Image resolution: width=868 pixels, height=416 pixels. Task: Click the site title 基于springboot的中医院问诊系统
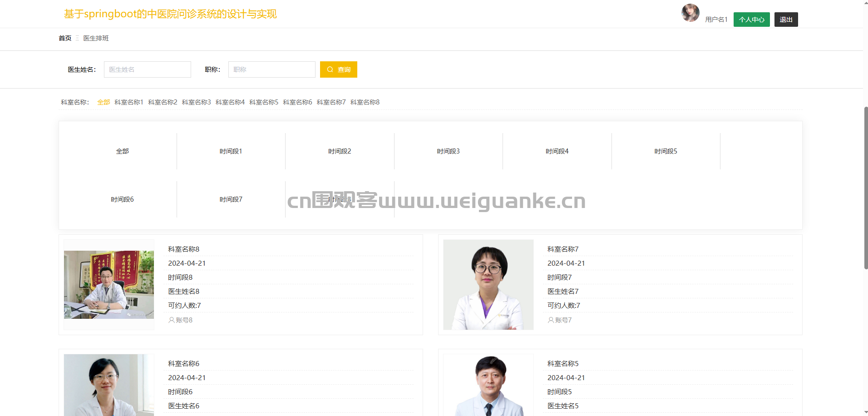tap(170, 14)
